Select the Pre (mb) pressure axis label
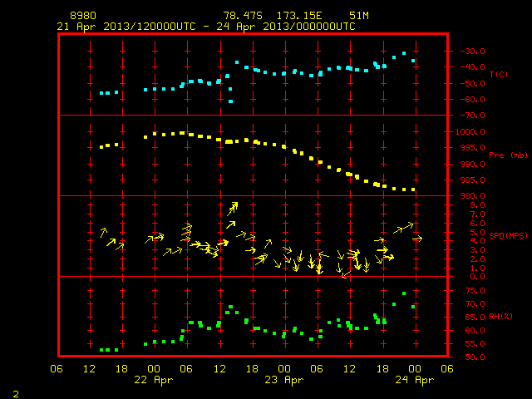 [x=508, y=155]
